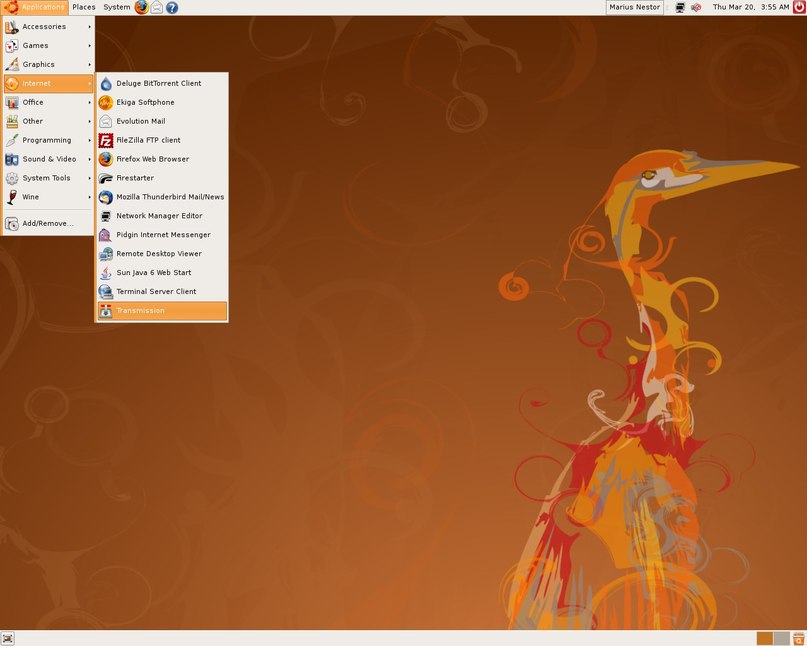This screenshot has height=646, width=807.
Task: Expand the Sound & Video submenu
Action: point(48,159)
